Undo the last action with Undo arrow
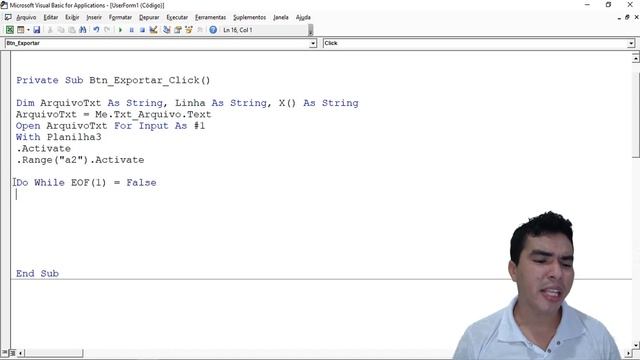Screen dimensions: 640x360 click(96, 30)
